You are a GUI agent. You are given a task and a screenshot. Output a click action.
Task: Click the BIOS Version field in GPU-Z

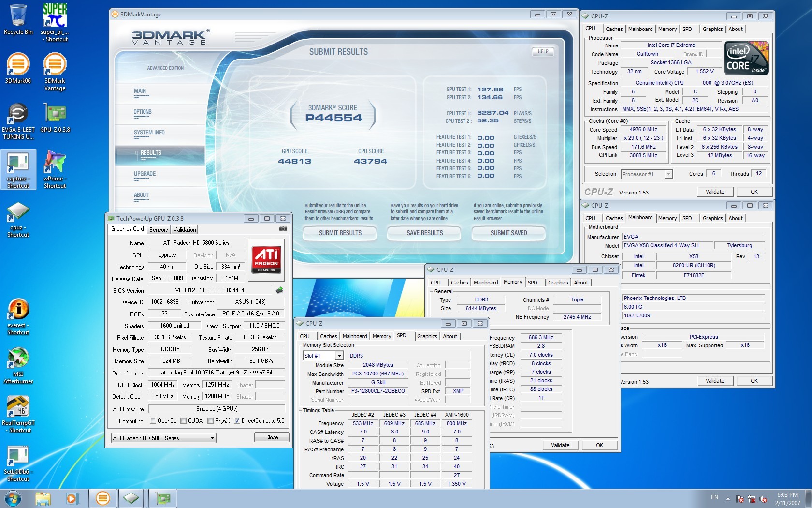[210, 290]
